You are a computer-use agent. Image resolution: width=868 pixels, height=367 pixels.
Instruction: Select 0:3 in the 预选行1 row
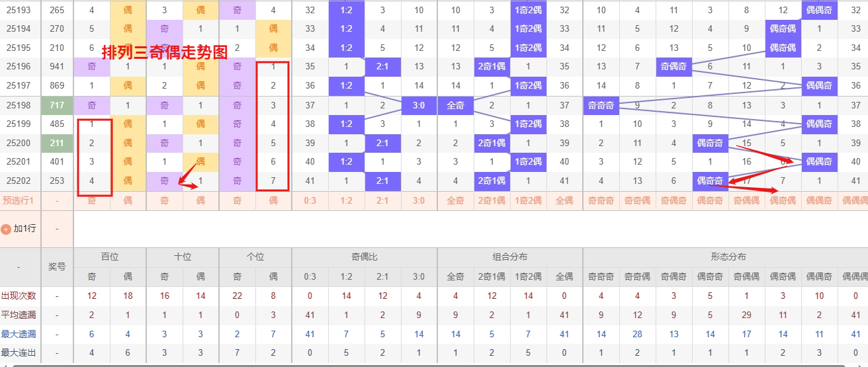pyautogui.click(x=310, y=200)
